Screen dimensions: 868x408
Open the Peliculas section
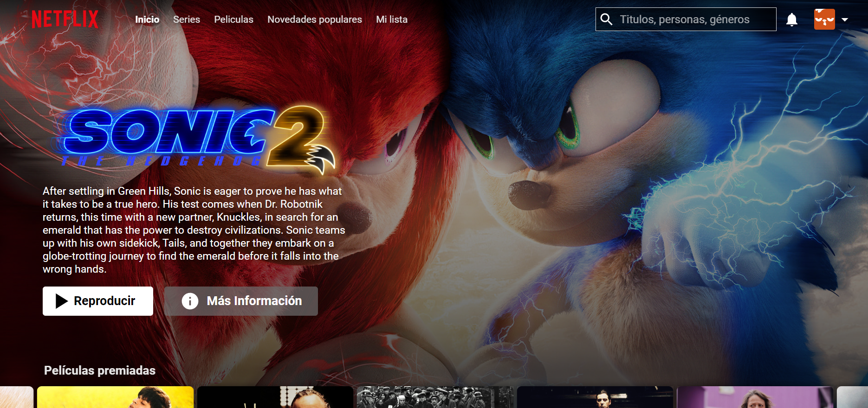[233, 19]
